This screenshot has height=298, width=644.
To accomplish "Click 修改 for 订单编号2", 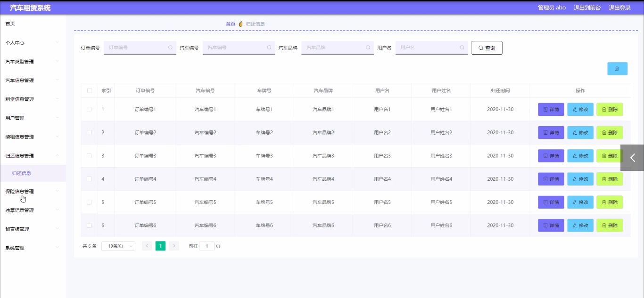I will [x=580, y=133].
